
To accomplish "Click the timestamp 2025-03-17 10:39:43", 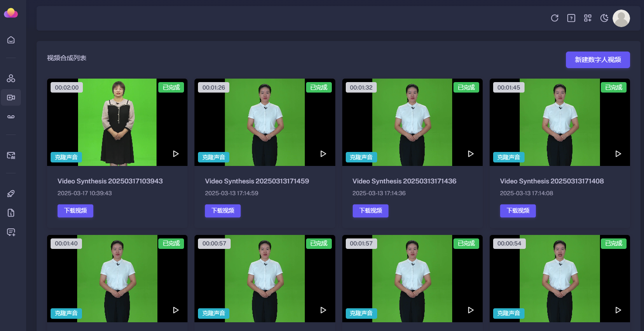I will pos(85,193).
